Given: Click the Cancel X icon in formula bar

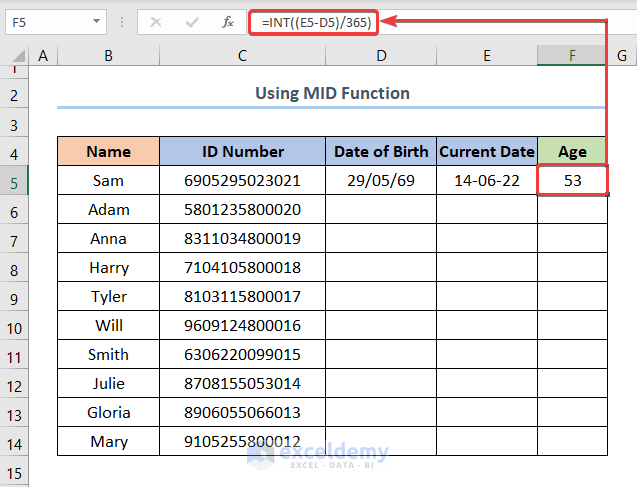Looking at the screenshot, I should (x=156, y=21).
